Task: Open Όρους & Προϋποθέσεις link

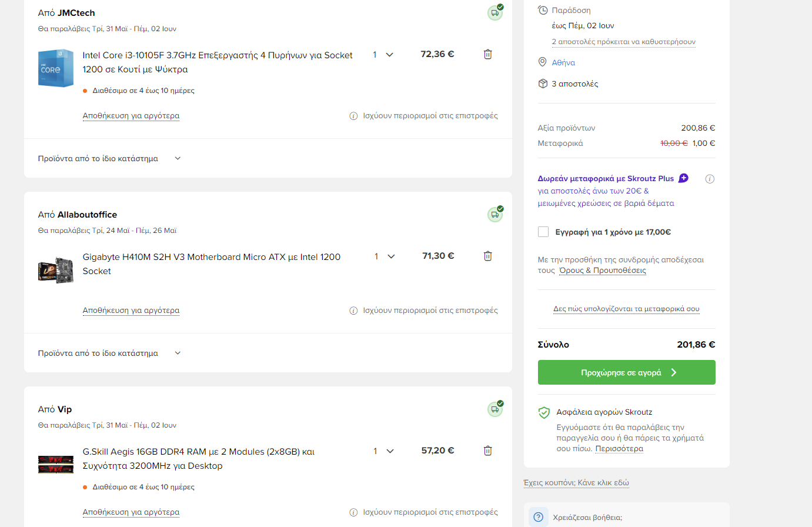Action: [x=603, y=271]
